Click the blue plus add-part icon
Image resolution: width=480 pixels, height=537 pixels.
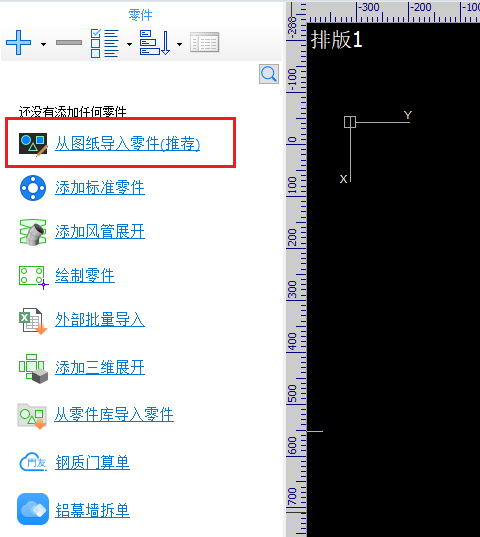(x=18, y=42)
